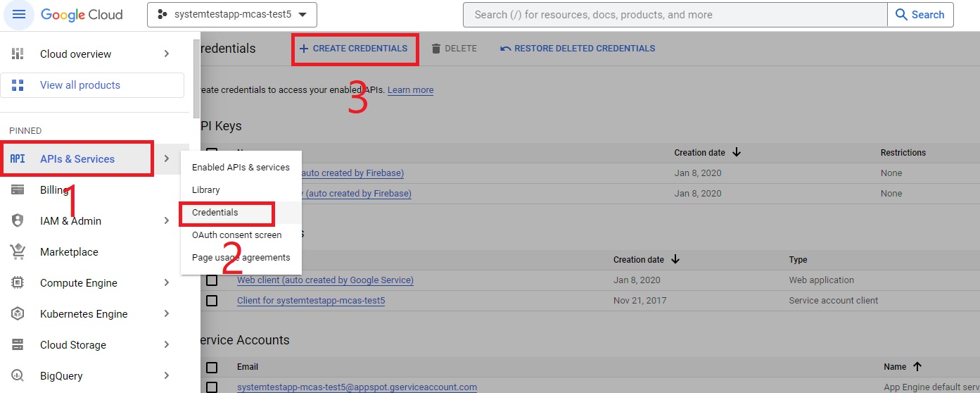The image size is (980, 393).
Task: Click the blue Search button
Action: click(x=920, y=15)
